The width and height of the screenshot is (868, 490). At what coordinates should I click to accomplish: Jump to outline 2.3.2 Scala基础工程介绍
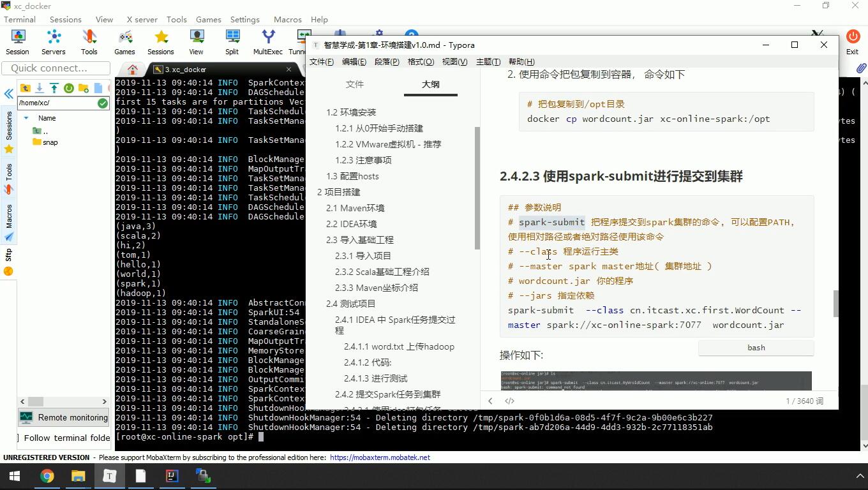(x=382, y=272)
